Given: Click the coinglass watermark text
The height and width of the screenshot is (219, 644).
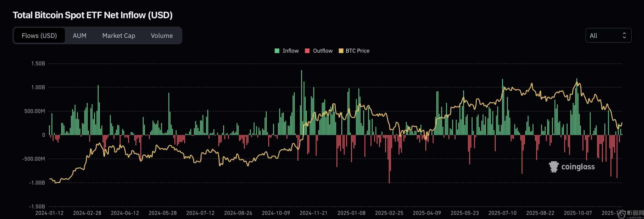Looking at the screenshot, I should point(578,167).
